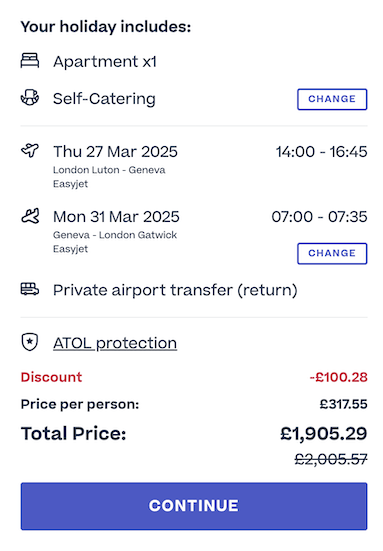Continue to the next booking step
383x551 pixels.
[194, 506]
